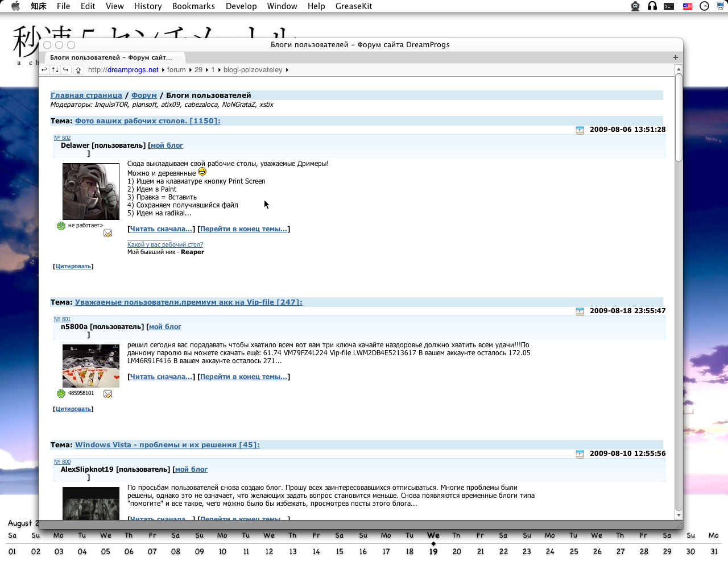Open the Develop menu
The width and height of the screenshot is (728, 582).
tap(241, 6)
